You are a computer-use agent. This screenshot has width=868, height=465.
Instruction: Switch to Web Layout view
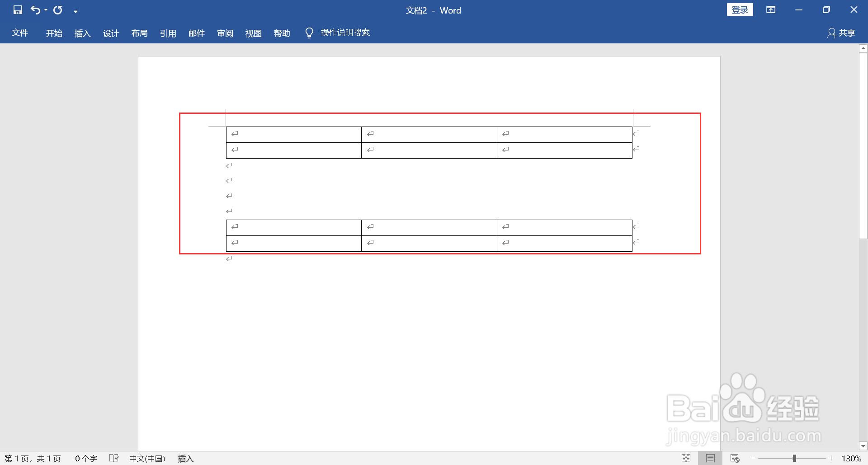pos(735,459)
